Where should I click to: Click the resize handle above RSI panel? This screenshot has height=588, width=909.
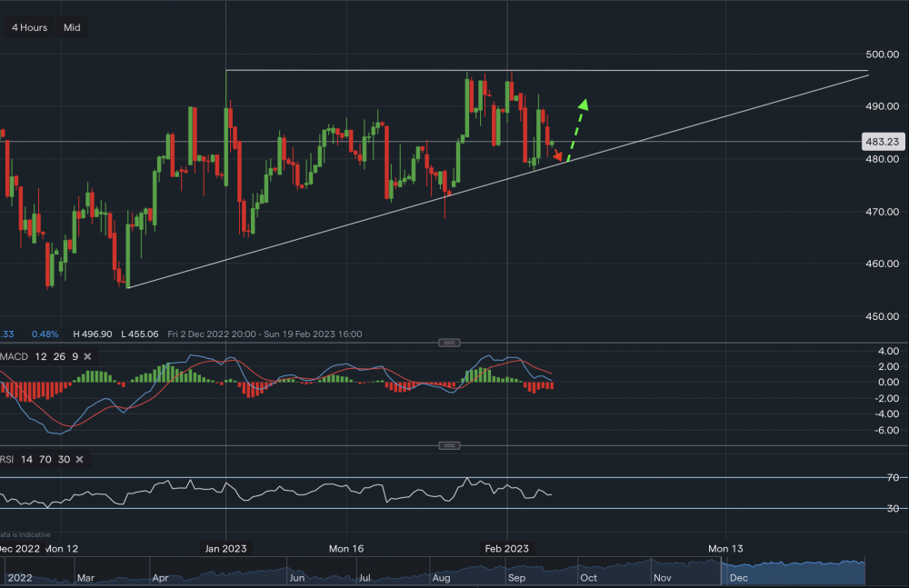pyautogui.click(x=448, y=445)
